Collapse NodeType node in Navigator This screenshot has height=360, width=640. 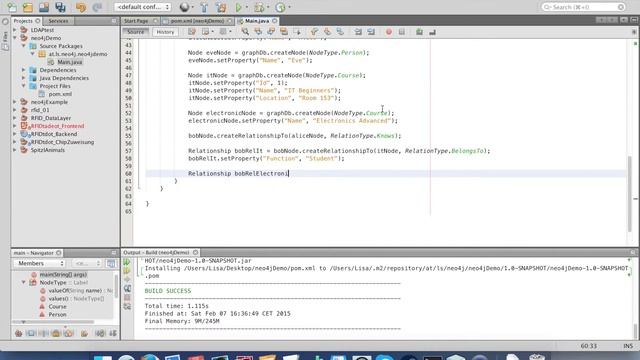click(x=24, y=282)
